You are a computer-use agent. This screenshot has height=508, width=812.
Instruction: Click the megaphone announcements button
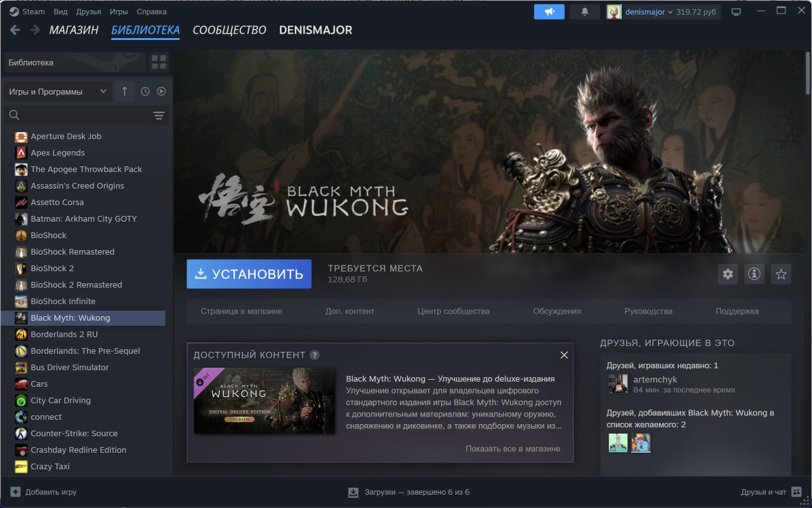(x=549, y=11)
